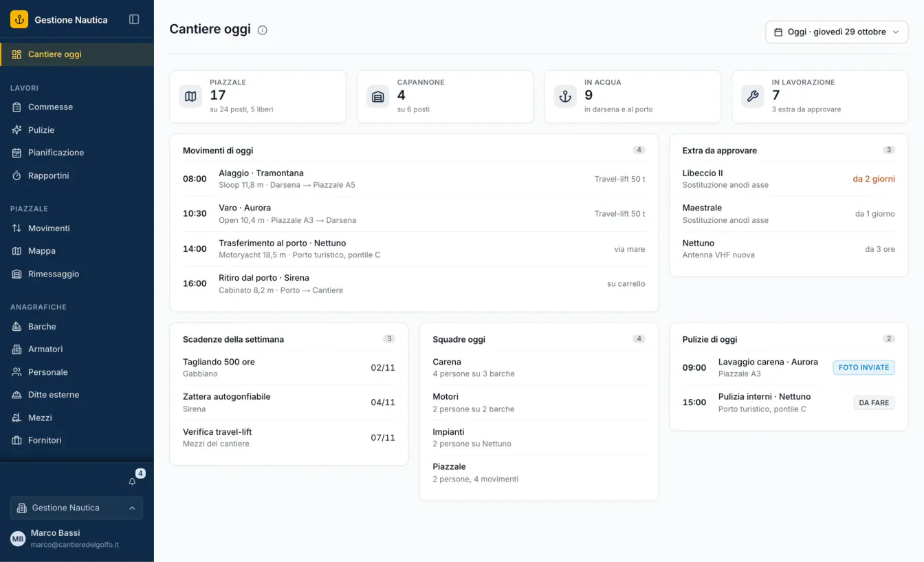Image resolution: width=924 pixels, height=562 pixels.
Task: Click the FOTO INVIATE badge
Action: coord(863,367)
